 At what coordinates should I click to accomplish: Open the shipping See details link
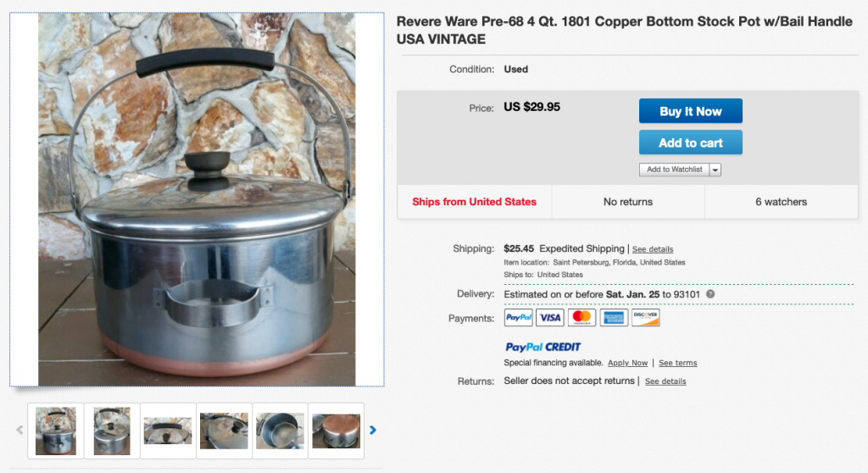tap(653, 249)
